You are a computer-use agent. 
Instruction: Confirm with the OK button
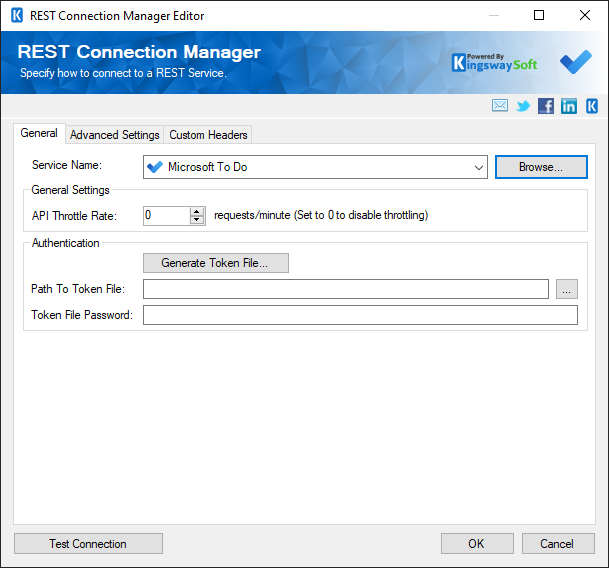477,544
